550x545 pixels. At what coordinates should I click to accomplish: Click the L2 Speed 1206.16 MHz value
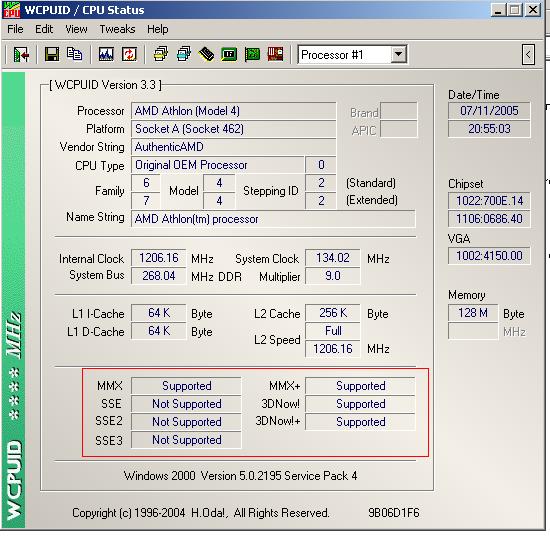click(x=333, y=349)
